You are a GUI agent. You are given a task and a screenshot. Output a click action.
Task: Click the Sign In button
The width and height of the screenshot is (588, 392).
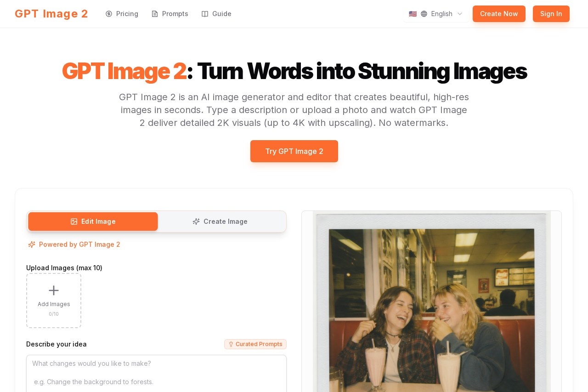pos(551,14)
